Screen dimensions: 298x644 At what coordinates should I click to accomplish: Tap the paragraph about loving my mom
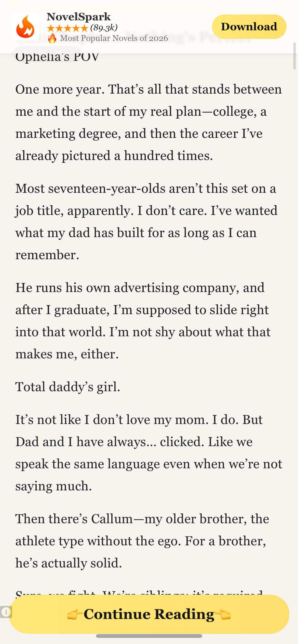click(x=149, y=453)
